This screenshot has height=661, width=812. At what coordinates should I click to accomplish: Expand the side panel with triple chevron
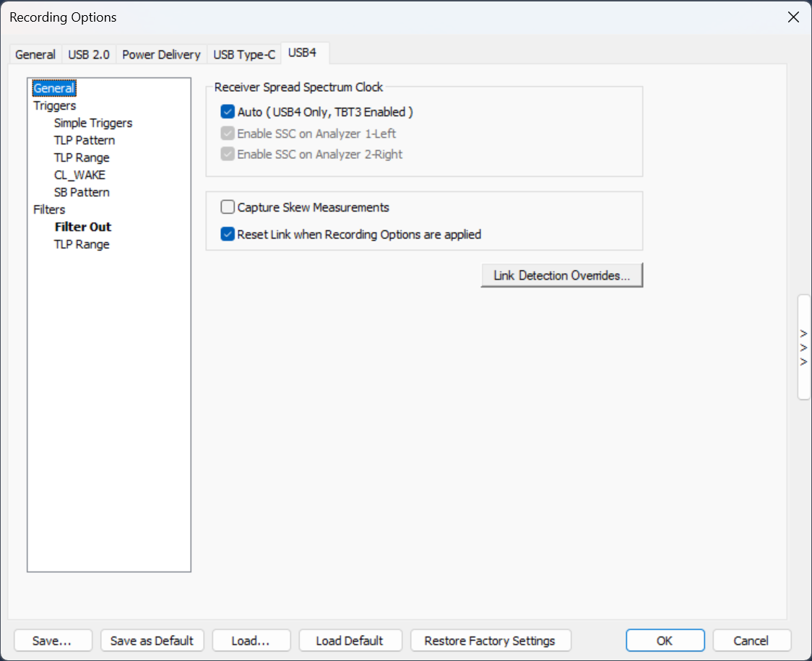click(x=804, y=347)
